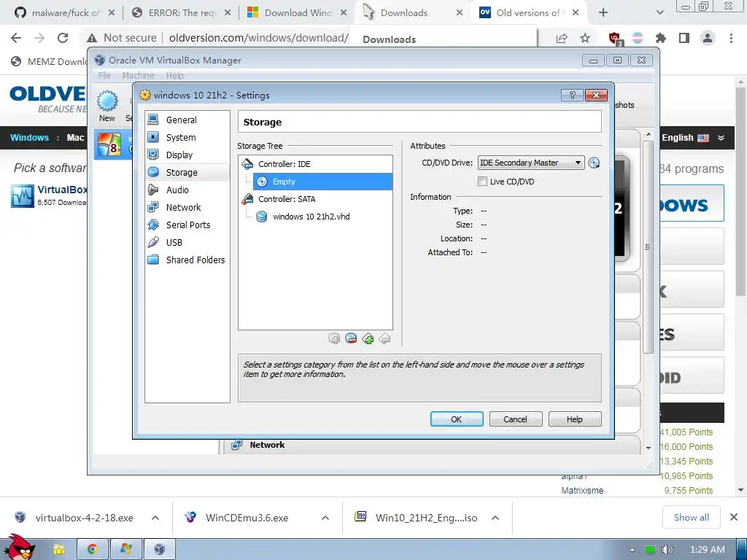The height and width of the screenshot is (560, 747).
Task: Open the CD/DVD Drive dropdown
Action: pos(531,163)
